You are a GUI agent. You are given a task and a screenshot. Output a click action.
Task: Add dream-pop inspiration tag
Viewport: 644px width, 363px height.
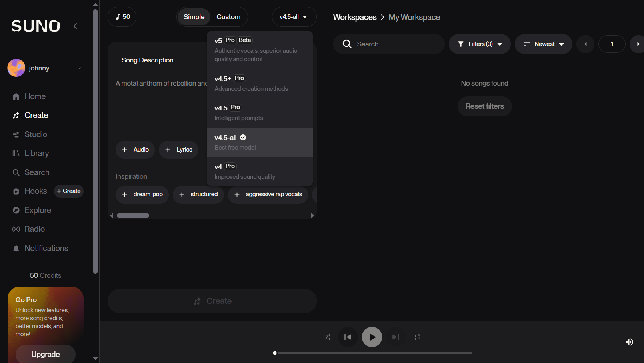(x=142, y=194)
